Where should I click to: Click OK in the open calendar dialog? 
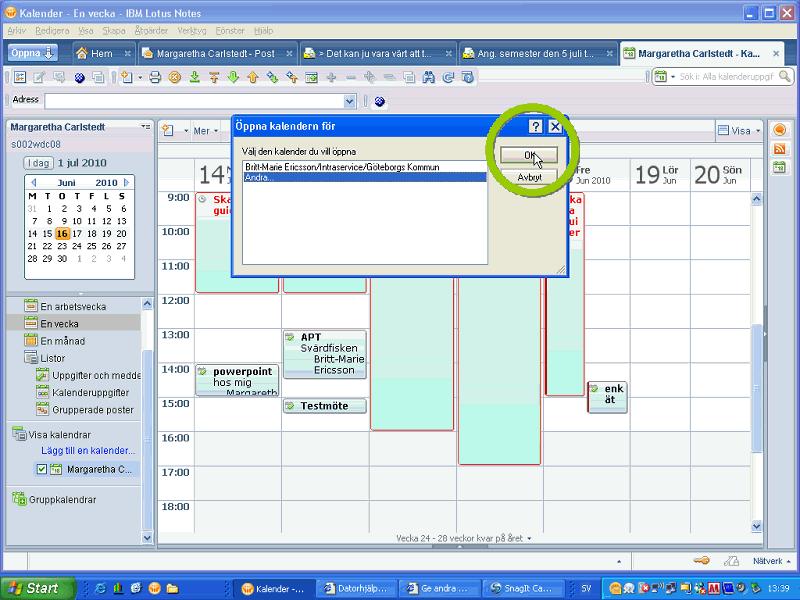[529, 155]
